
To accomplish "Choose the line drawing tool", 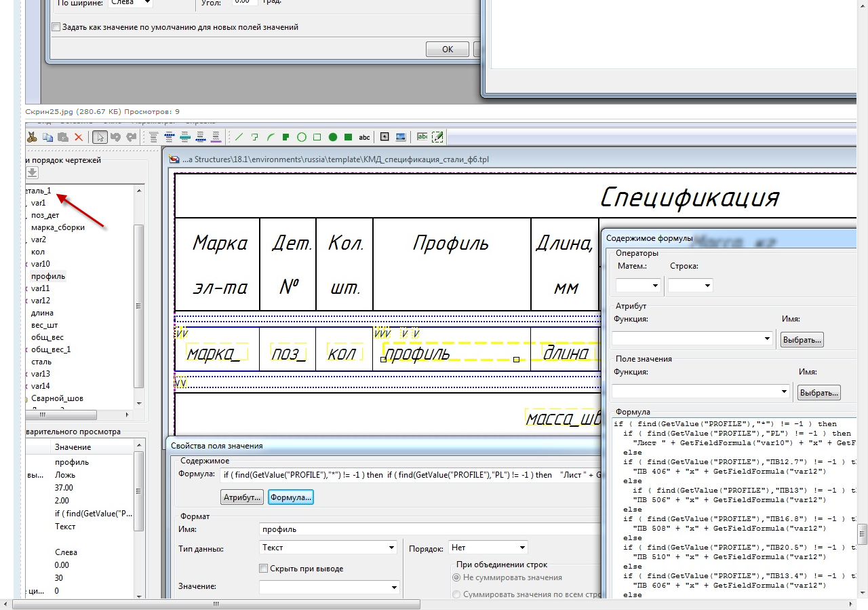I will 239,137.
